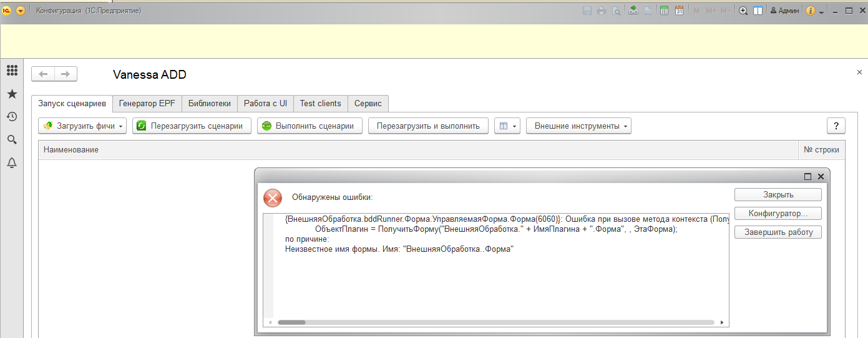Open the table view dropdown button
This screenshot has height=338, width=868.
pyautogui.click(x=507, y=126)
